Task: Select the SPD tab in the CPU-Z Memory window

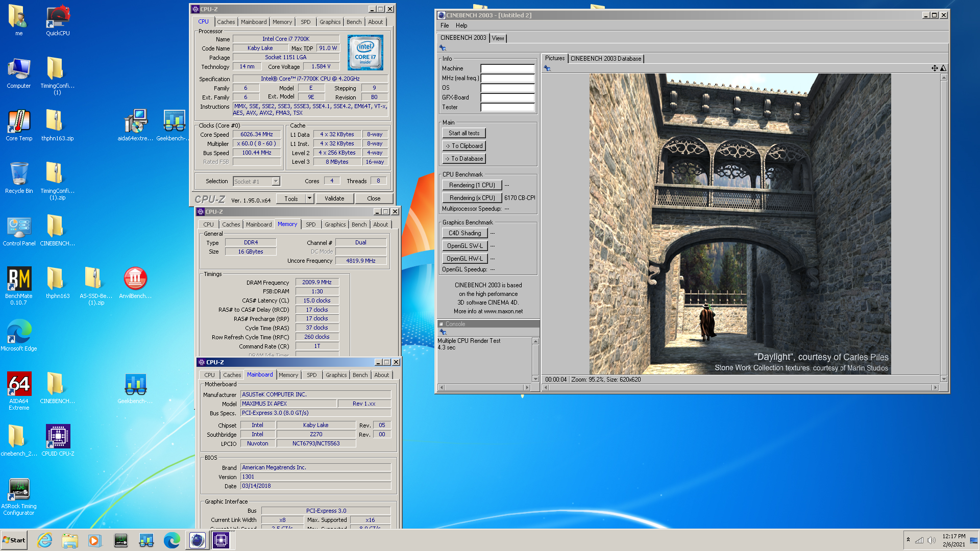Action: pos(310,224)
